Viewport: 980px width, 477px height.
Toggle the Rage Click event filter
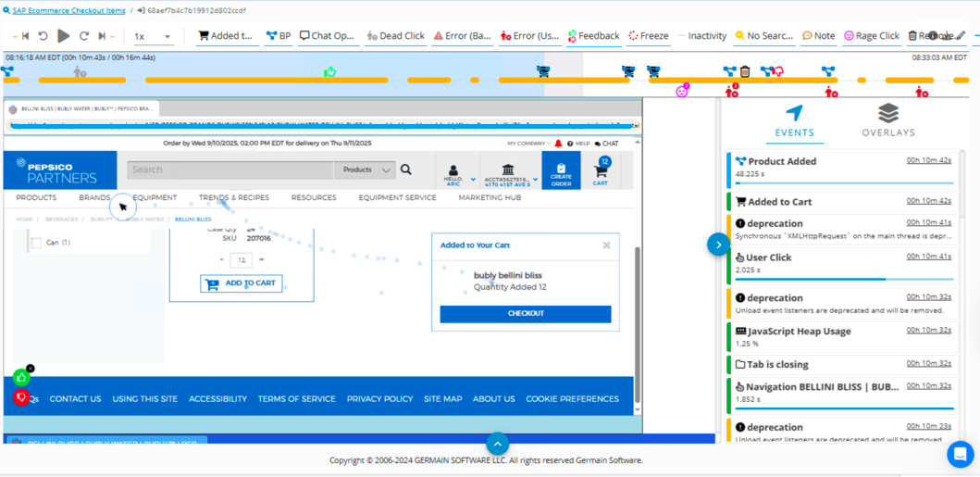pos(871,36)
